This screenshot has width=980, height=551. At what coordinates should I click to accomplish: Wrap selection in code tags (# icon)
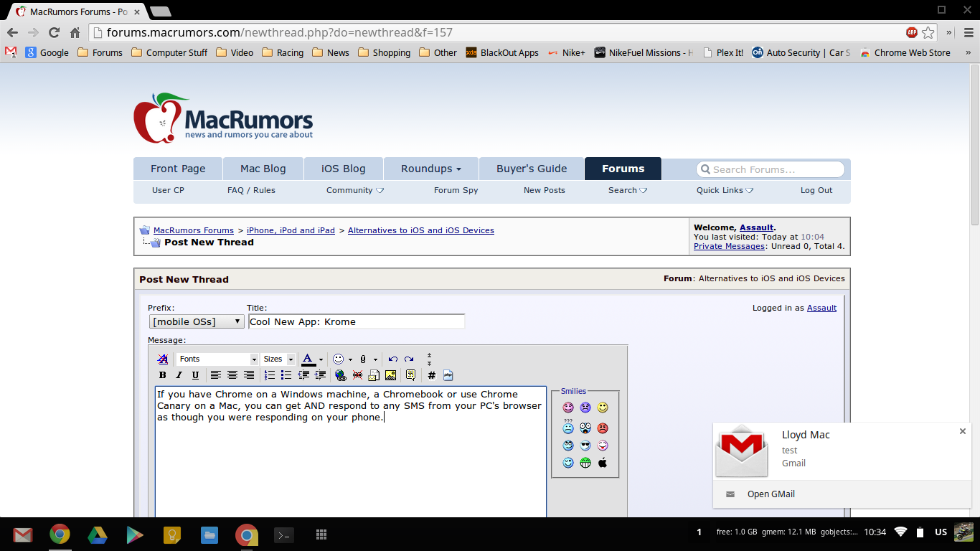[431, 375]
